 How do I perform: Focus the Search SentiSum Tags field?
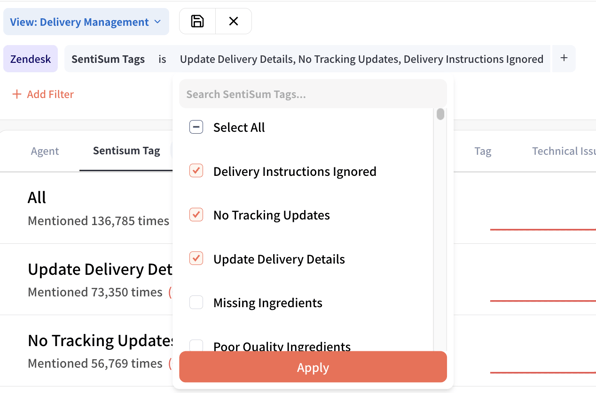[313, 94]
